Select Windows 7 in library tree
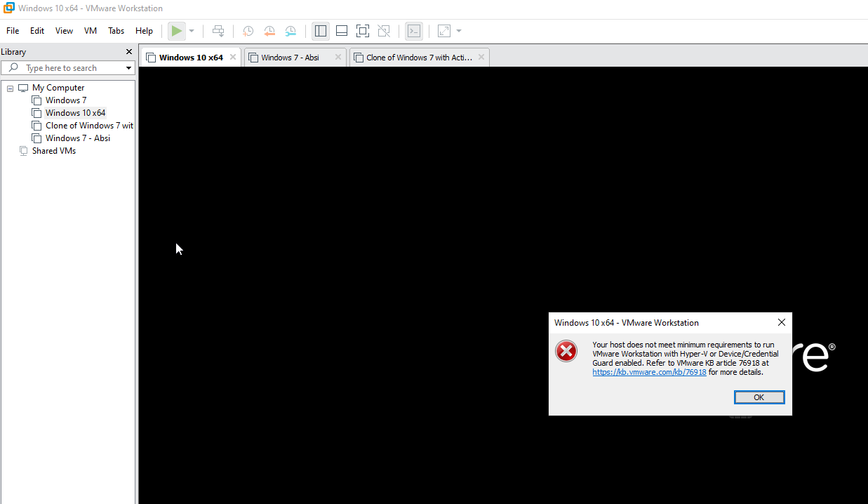This screenshot has width=868, height=504. coord(66,100)
